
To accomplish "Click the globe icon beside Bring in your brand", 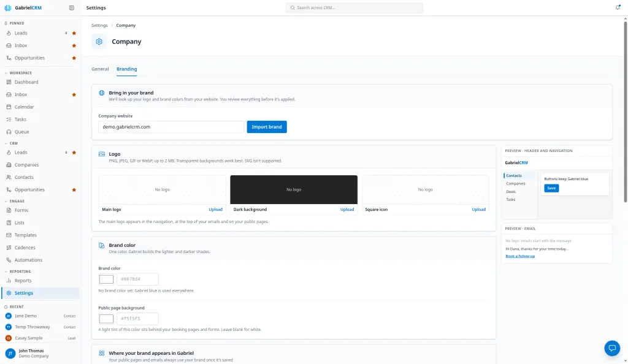I will pos(102,93).
